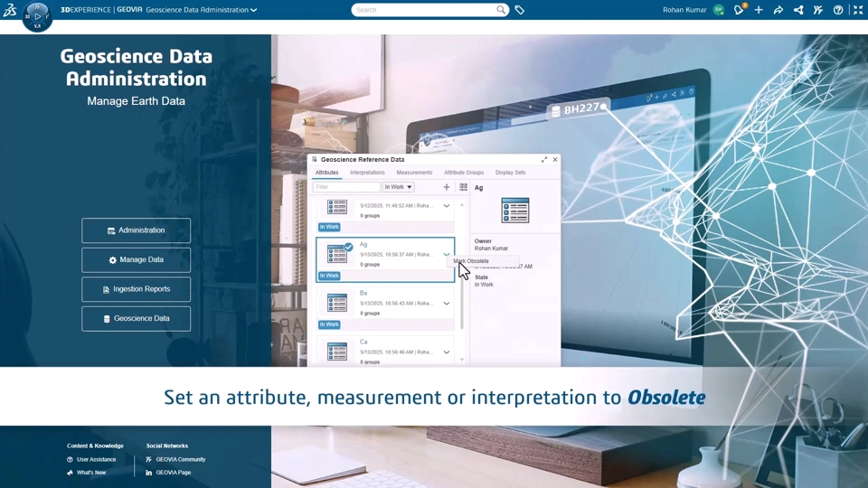Switch to the Attribute Groups tab
Image resolution: width=868 pixels, height=488 pixels.
point(464,173)
